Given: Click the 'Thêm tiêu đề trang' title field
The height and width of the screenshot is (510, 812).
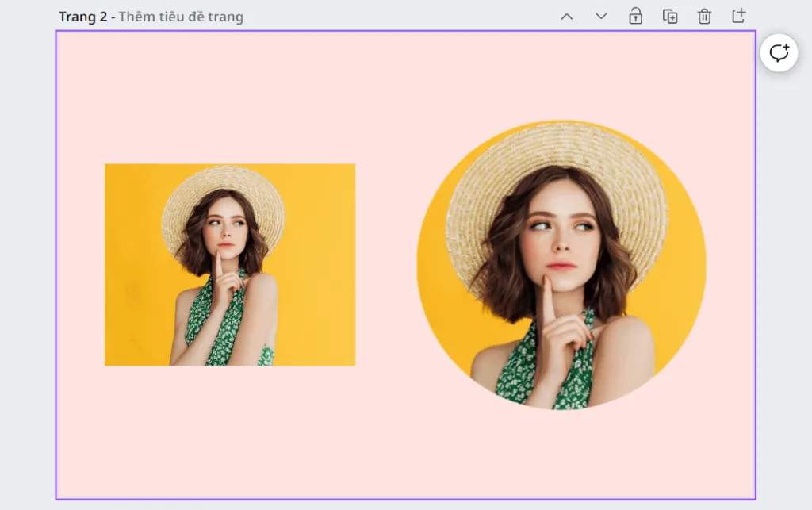Looking at the screenshot, I should pyautogui.click(x=181, y=17).
